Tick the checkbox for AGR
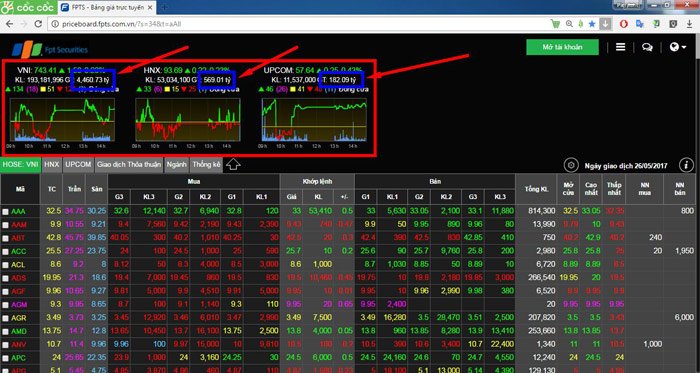Image resolution: width=700 pixels, height=373 pixels. 5,319
